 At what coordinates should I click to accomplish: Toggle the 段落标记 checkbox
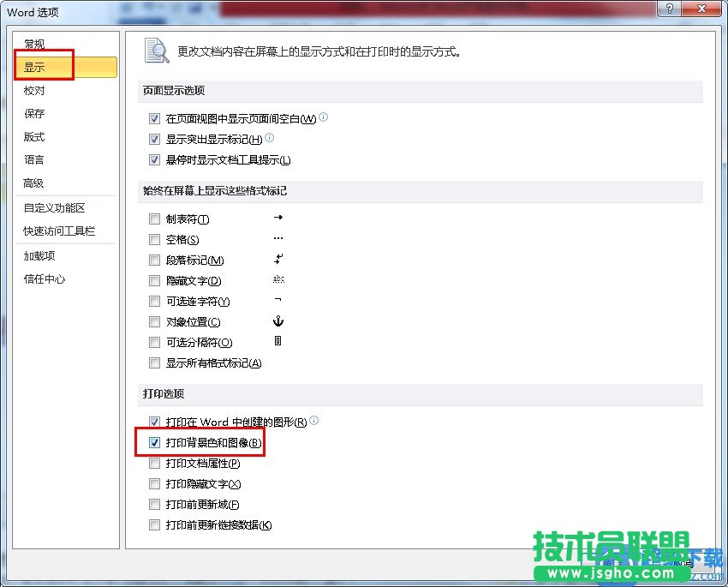tap(155, 261)
